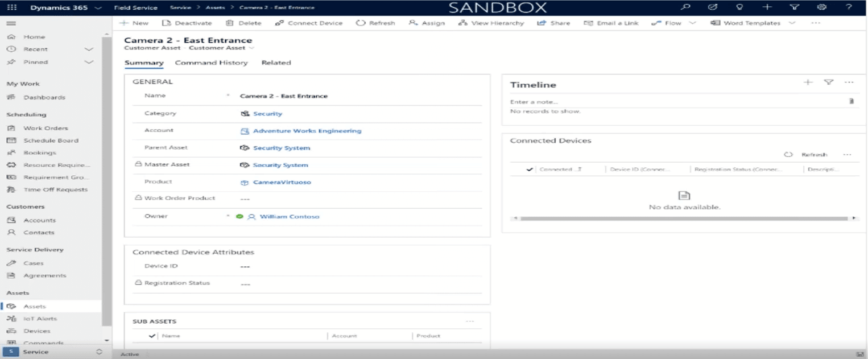
Task: Open global search in the top bar
Action: (685, 7)
